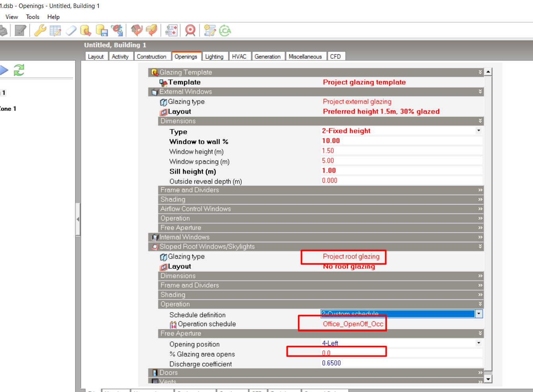Click the Sill height value field
This screenshot has width=533, height=392.
pos(401,170)
